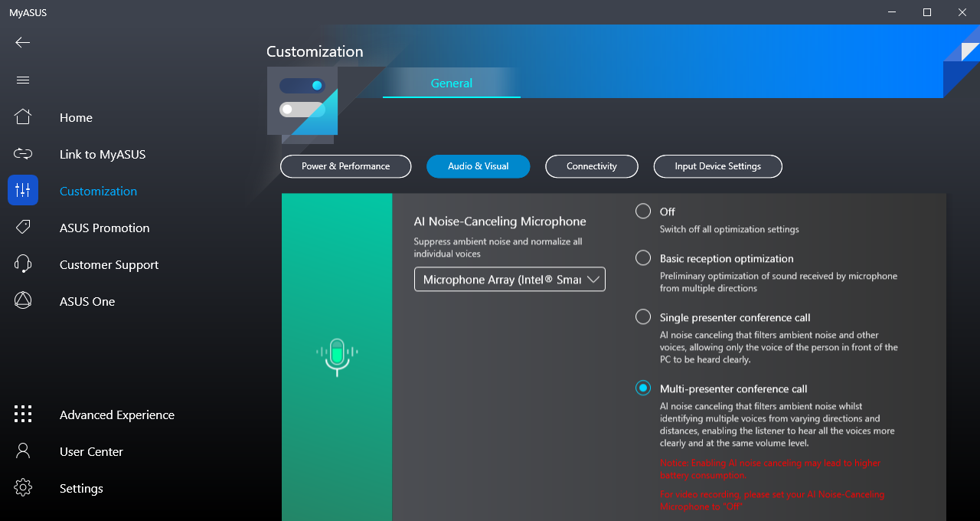Screen dimensions: 980x521
Task: Click the Advanced Experience grid icon
Action: 23,414
